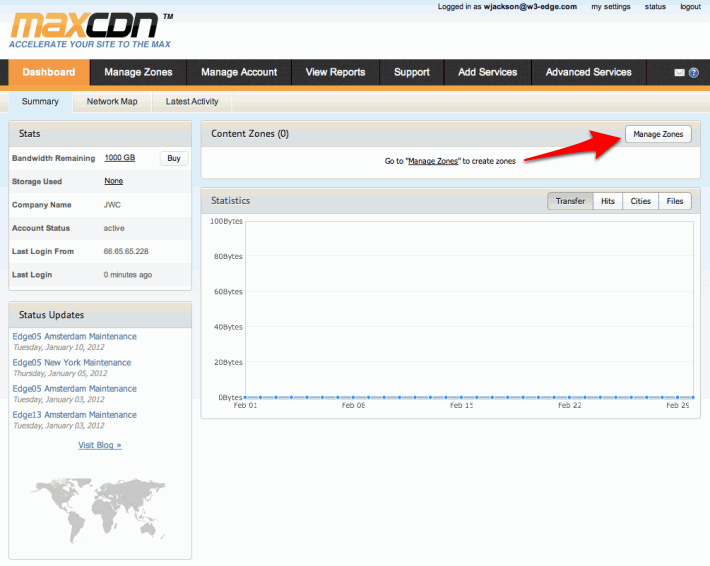
Task: Show Transfer statistics
Action: click(570, 201)
